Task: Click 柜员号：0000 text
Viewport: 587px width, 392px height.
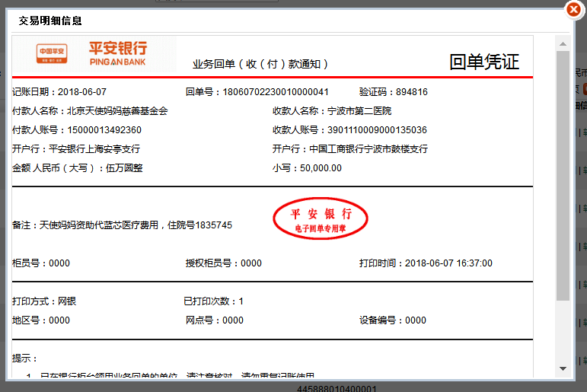Action: [41, 263]
